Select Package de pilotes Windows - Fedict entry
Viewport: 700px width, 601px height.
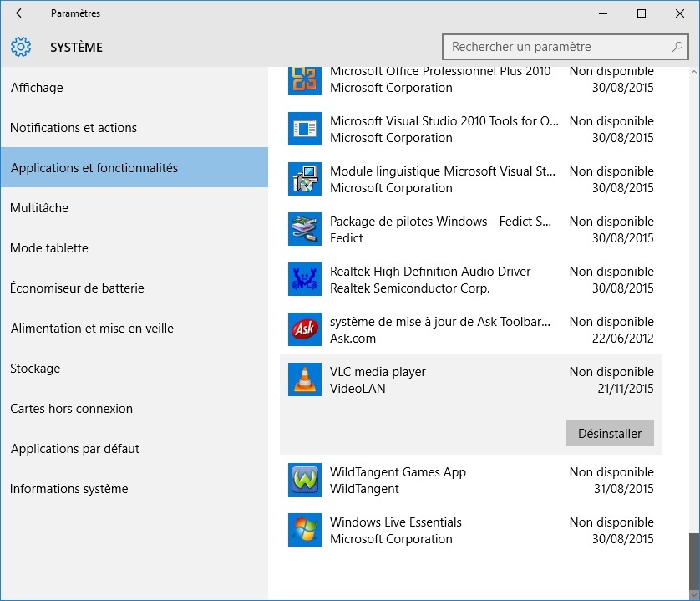point(471,229)
